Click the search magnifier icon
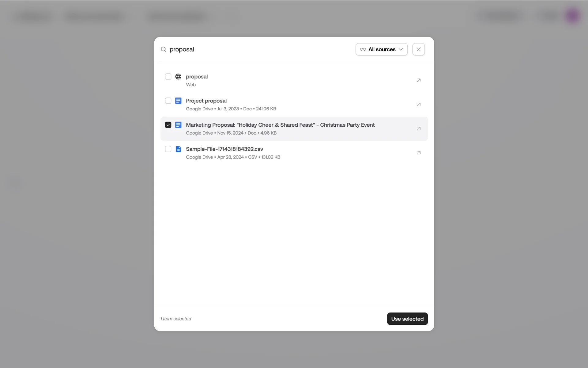This screenshot has height=368, width=588. click(x=164, y=49)
